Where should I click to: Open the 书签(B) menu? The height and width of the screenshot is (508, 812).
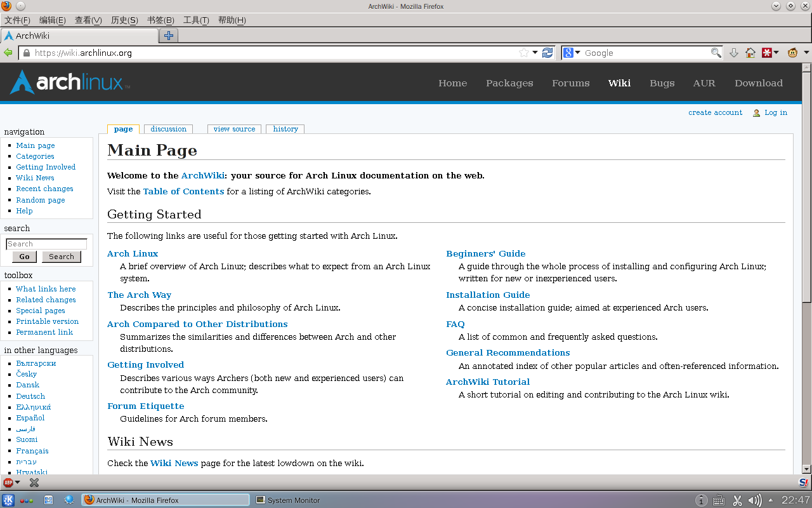pyautogui.click(x=160, y=20)
